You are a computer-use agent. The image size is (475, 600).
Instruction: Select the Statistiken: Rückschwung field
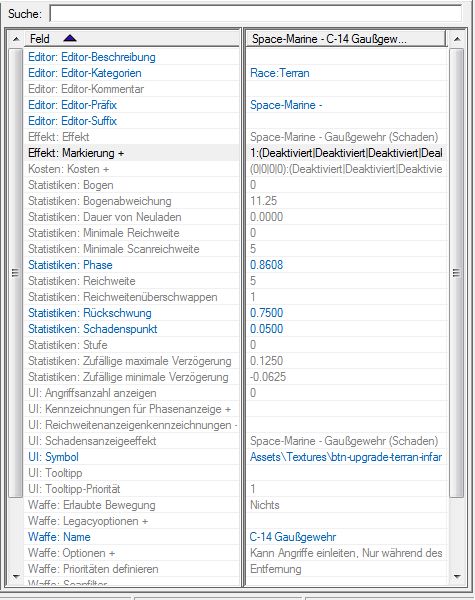coord(132,313)
